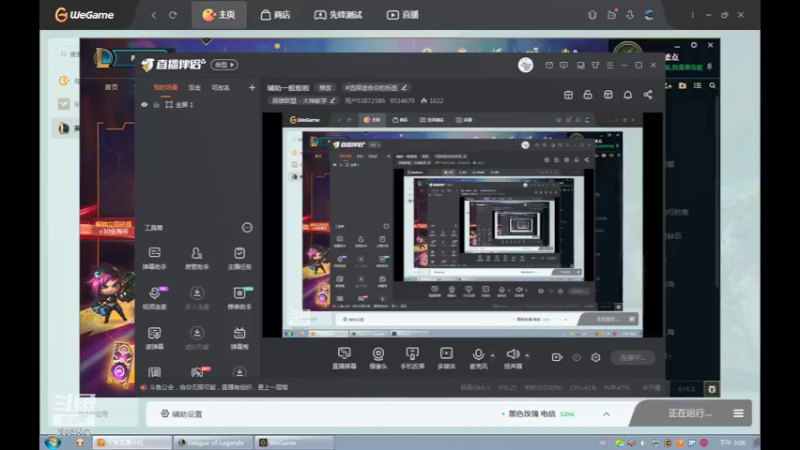Download the 虚拟形象 tool
Screen dimensions: 800x450
(196, 338)
